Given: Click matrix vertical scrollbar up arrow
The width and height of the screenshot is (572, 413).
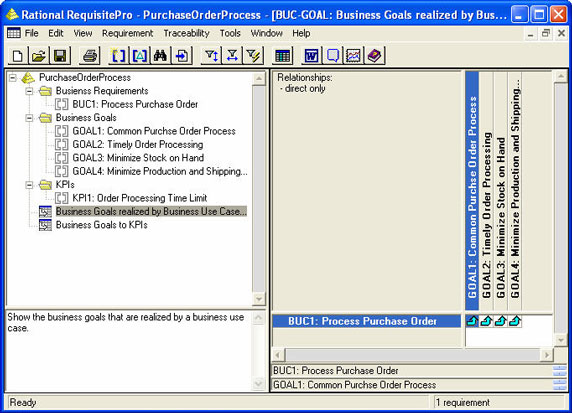Looking at the screenshot, I should [x=560, y=77].
